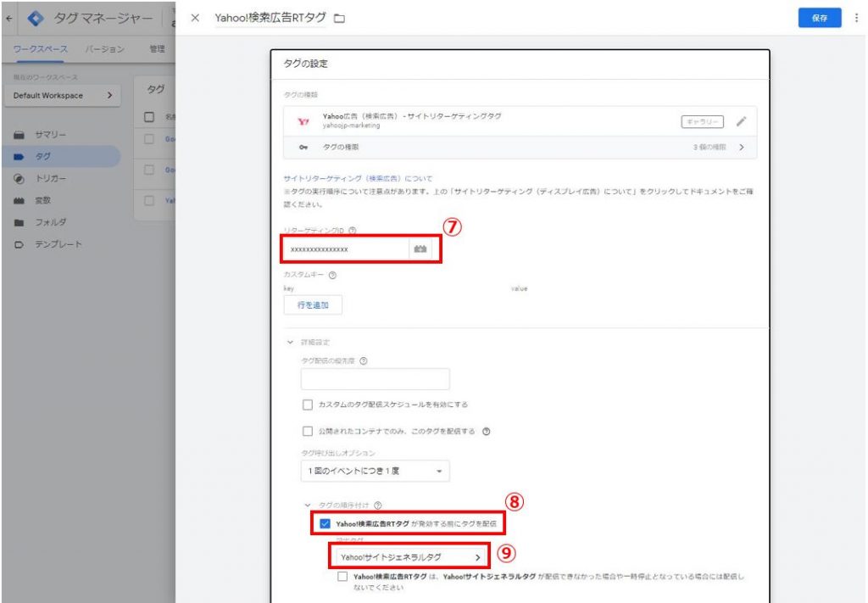Switch to ワークスペース tab
868x603 pixels.
[x=40, y=49]
